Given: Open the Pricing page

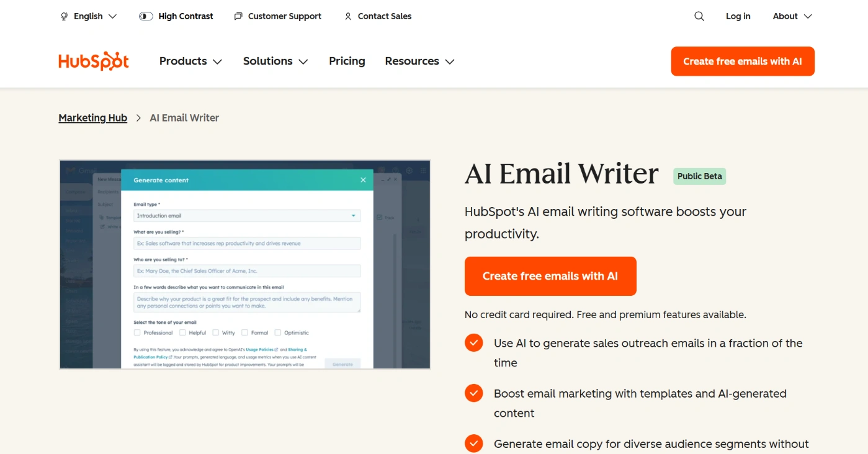Looking at the screenshot, I should tap(347, 61).
